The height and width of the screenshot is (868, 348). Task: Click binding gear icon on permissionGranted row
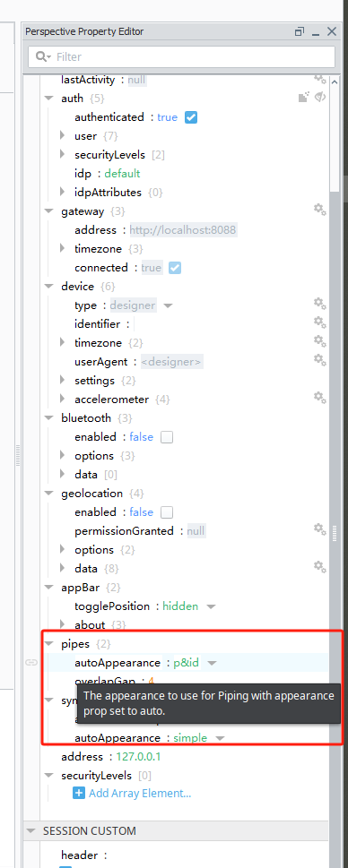pyautogui.click(x=319, y=529)
